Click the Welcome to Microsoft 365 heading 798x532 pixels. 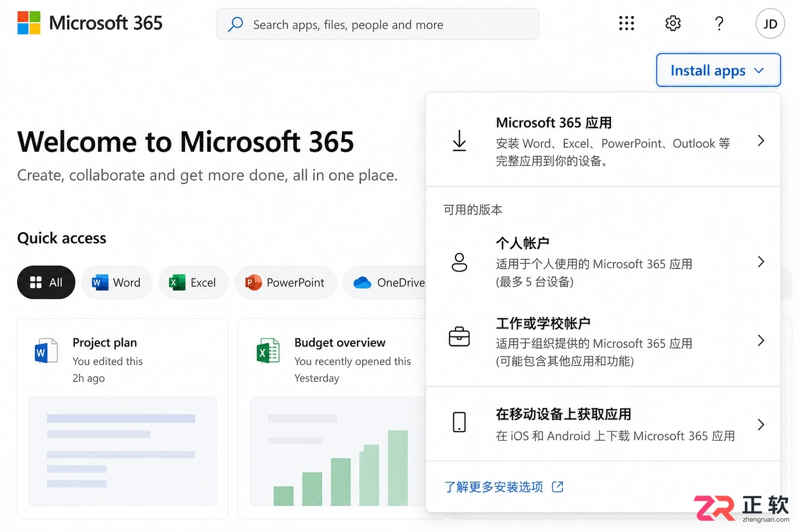[x=186, y=141]
